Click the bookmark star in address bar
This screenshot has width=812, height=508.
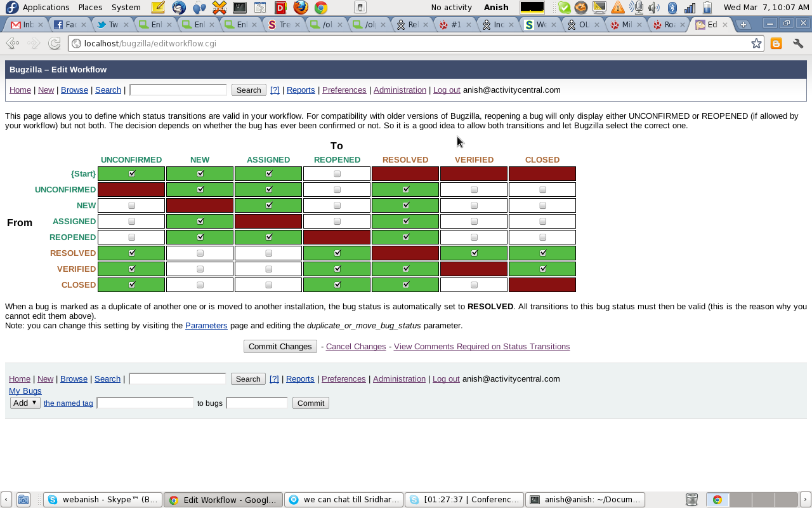[x=756, y=44]
